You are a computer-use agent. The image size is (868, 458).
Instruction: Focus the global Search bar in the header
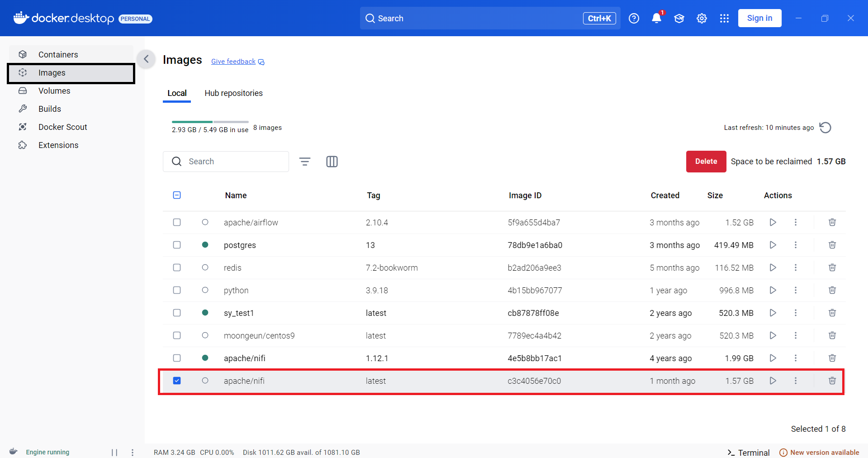pos(490,18)
